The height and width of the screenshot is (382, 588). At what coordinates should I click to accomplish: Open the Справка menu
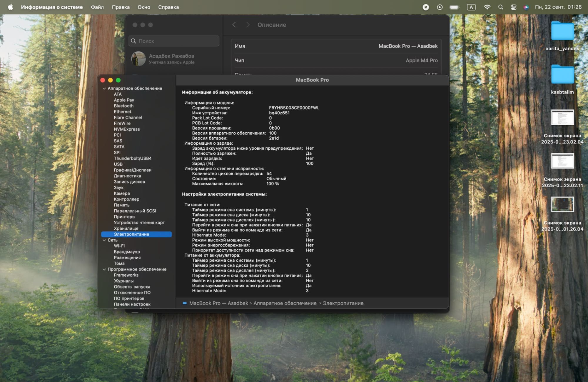pos(168,7)
